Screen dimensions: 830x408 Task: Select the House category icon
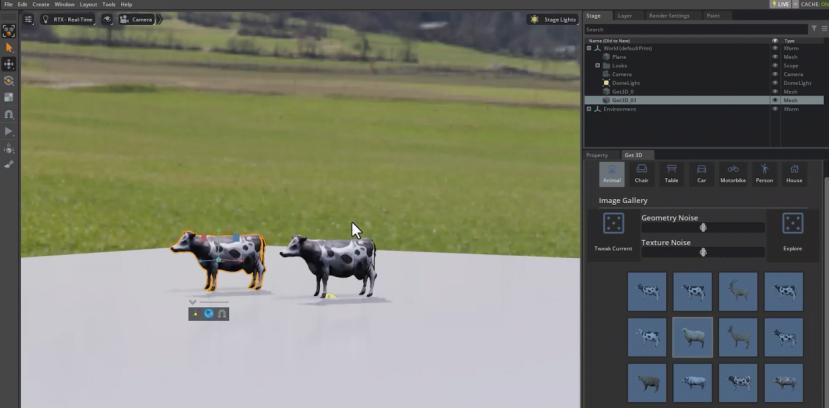[x=794, y=174]
